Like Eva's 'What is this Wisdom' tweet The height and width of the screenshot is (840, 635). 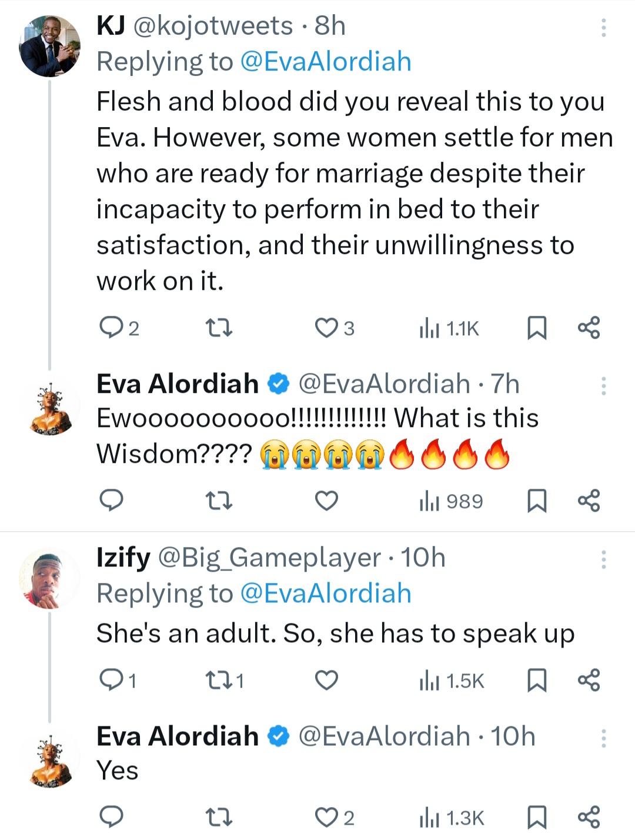coord(326,501)
